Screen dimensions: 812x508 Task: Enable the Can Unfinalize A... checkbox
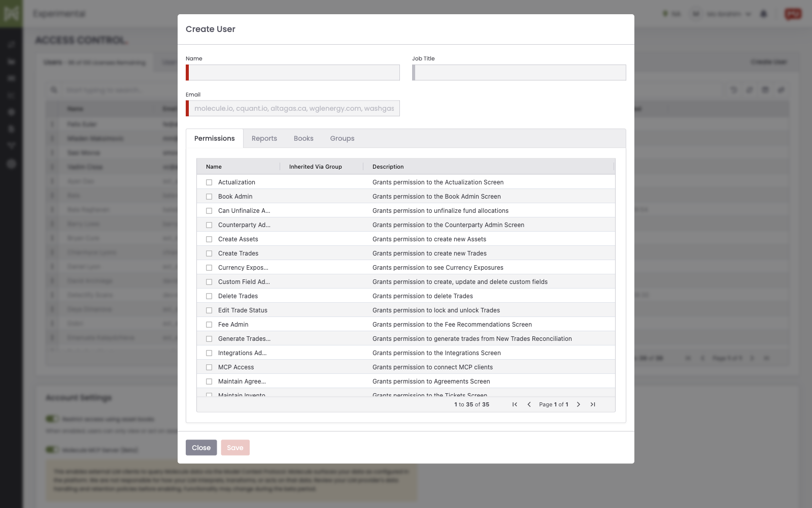[x=209, y=211]
